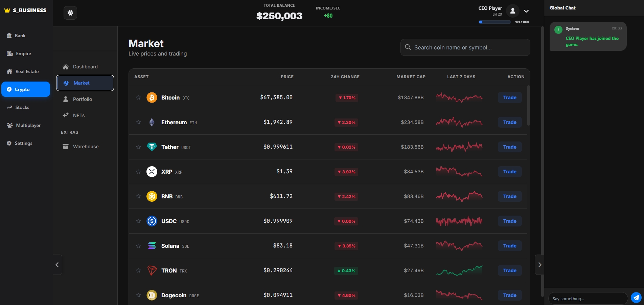Toggle favorite star for USDC
The height and width of the screenshot is (305, 644).
click(x=138, y=221)
